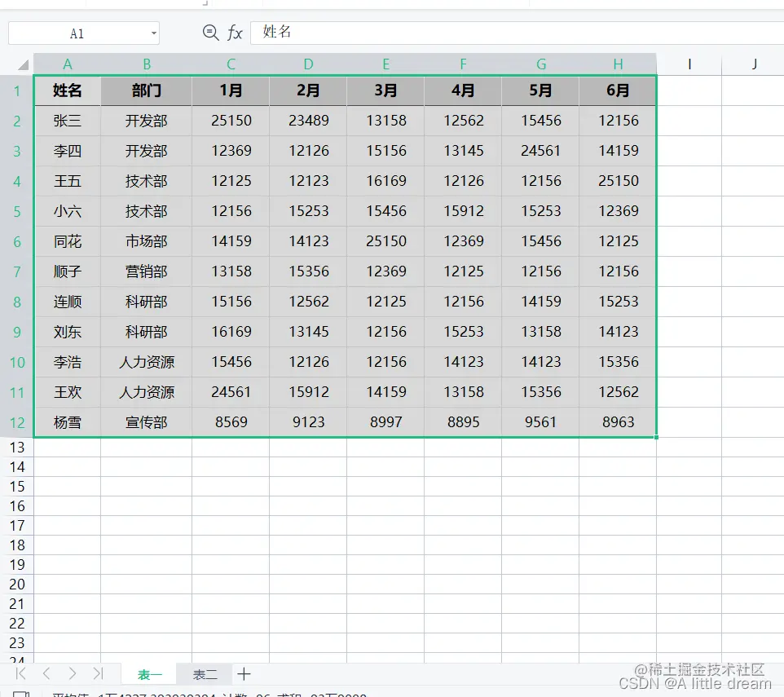Viewport: 784px width, 697px height.
Task: Click 小六's April value 15912
Action: tap(464, 211)
